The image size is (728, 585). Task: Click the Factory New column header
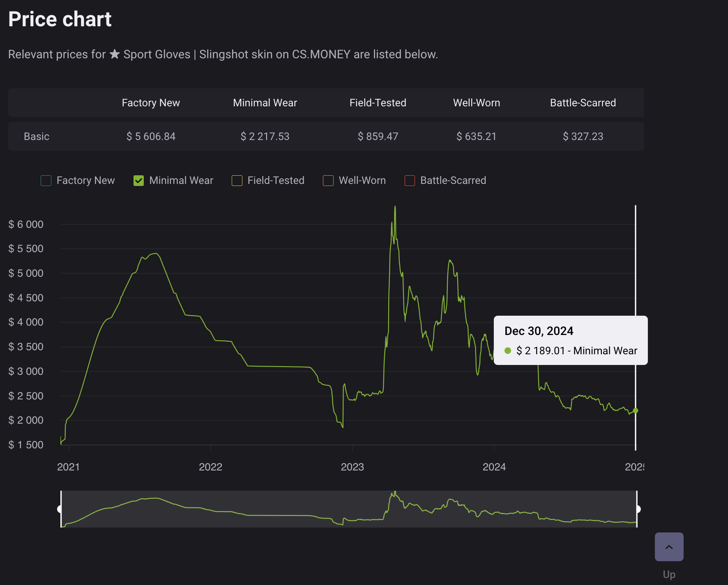(x=151, y=103)
